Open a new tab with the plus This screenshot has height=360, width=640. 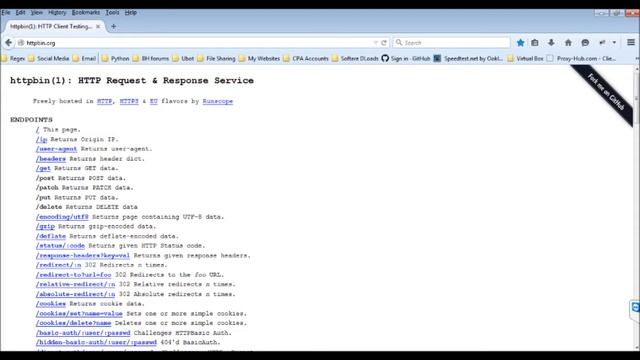pos(113,27)
